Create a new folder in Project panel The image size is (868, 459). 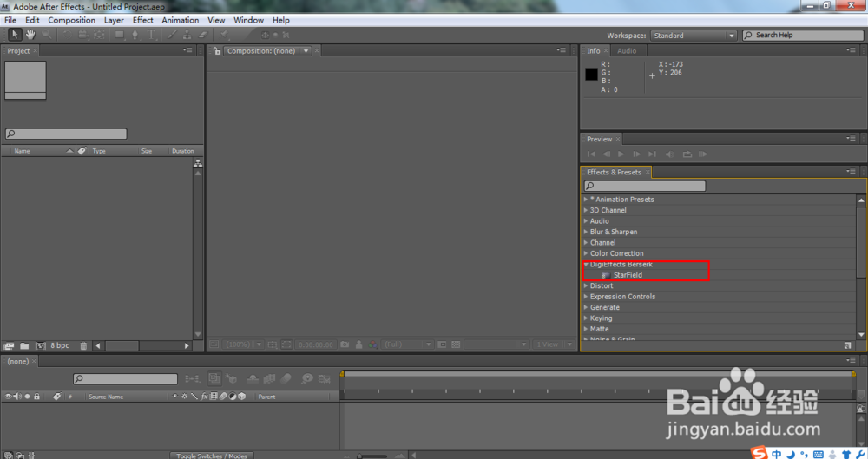(x=24, y=346)
